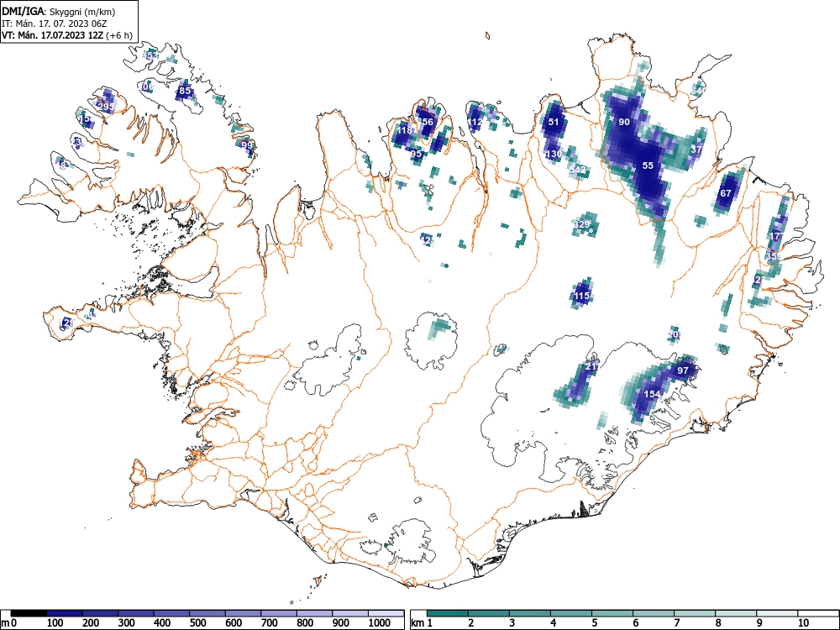Image resolution: width=840 pixels, height=630 pixels.
Task: Click the map label '154' over the glacier
Action: point(652,394)
